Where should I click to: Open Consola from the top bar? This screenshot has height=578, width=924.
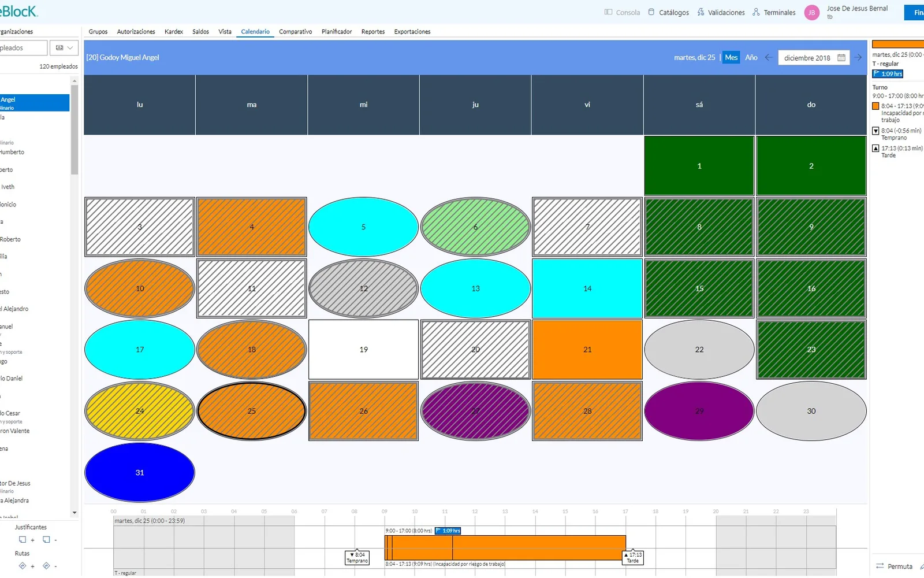pos(622,12)
